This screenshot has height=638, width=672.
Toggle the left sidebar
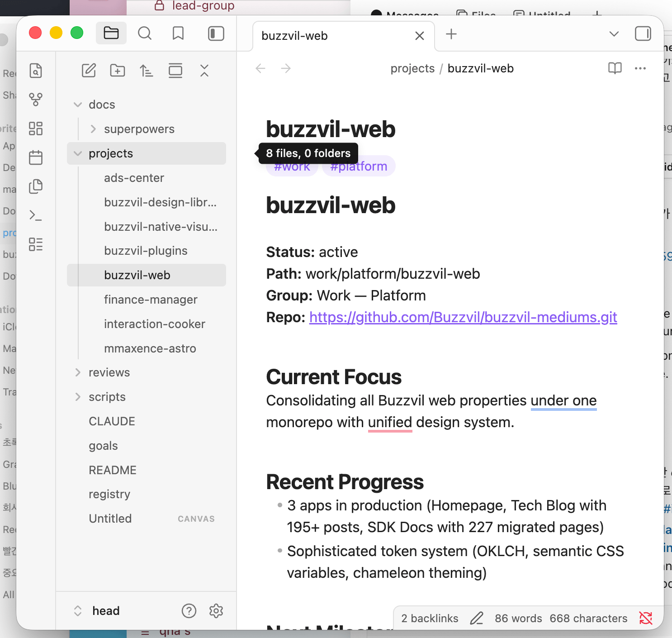pos(216,33)
